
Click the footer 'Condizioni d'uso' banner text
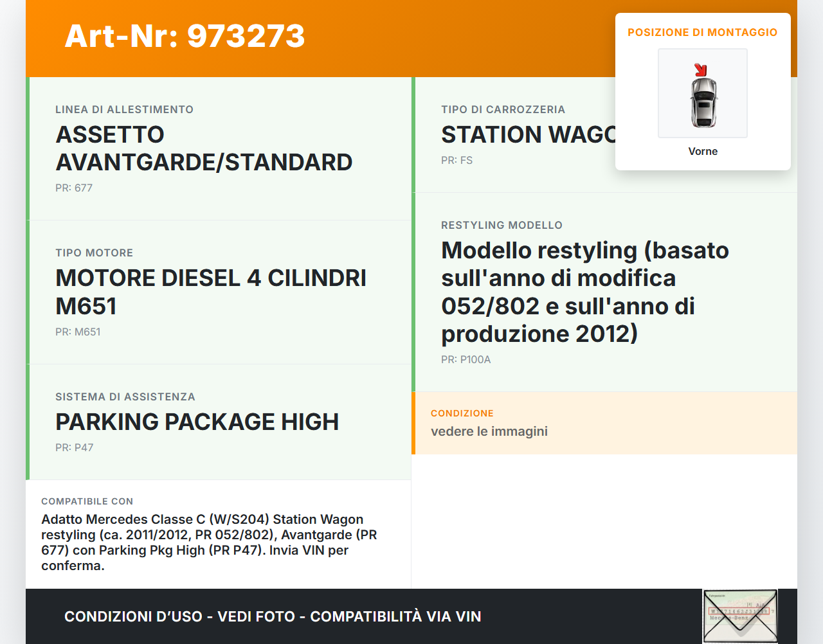coord(273,617)
